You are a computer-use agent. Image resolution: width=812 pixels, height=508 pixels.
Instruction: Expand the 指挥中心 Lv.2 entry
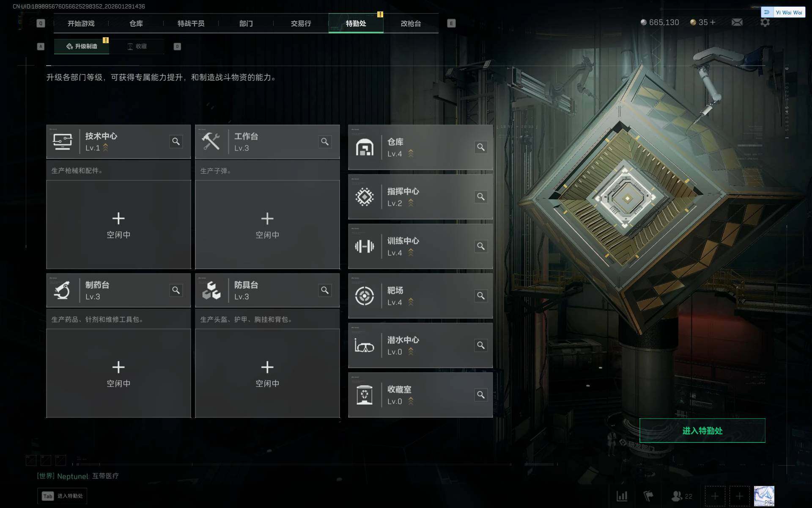tap(420, 197)
